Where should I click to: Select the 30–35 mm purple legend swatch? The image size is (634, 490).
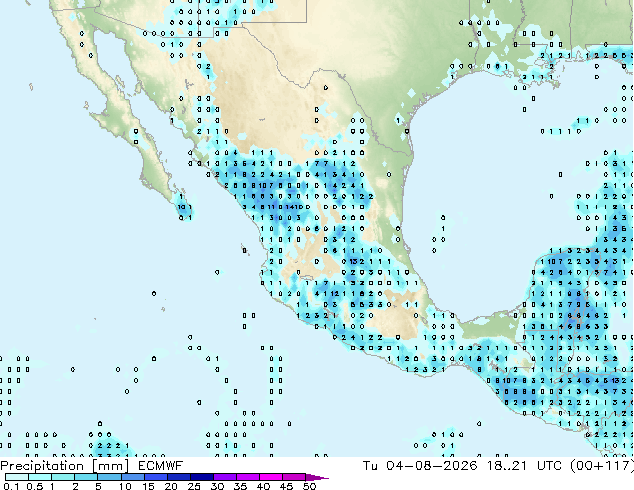[225, 477]
